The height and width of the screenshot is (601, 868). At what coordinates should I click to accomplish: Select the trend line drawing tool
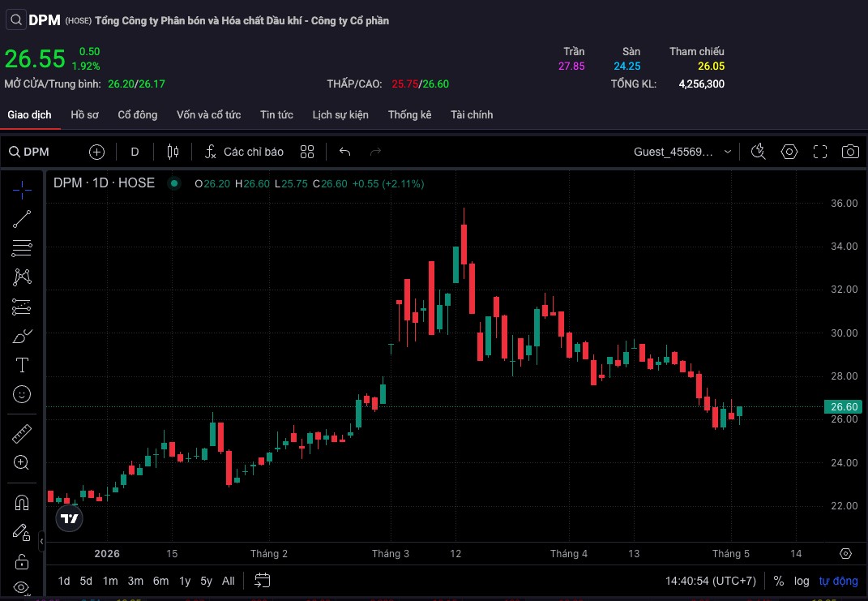point(22,219)
